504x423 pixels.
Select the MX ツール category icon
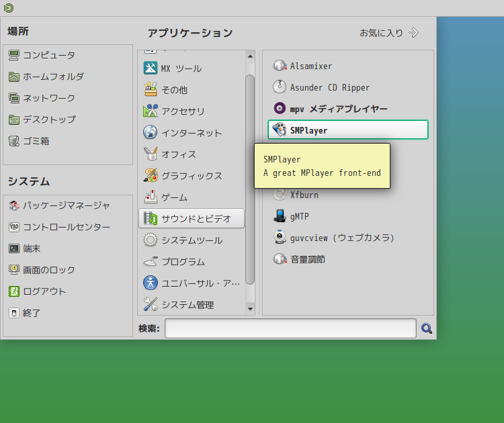(x=151, y=68)
